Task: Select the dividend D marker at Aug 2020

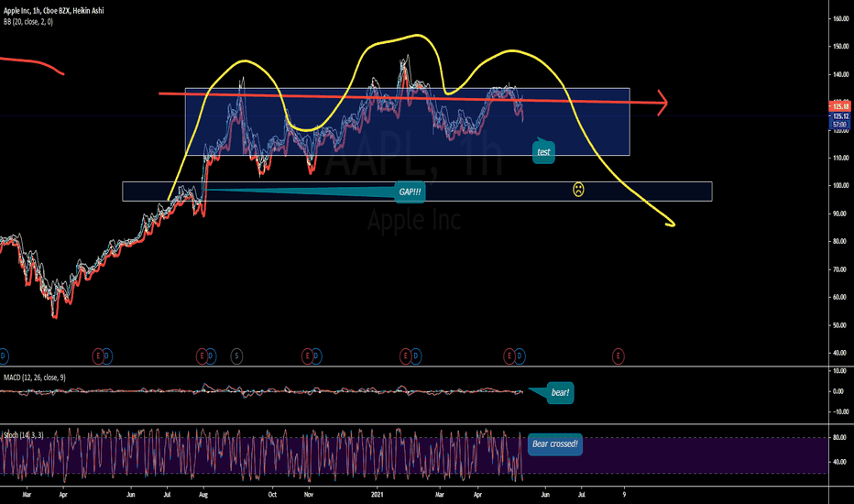Action: 211,356
